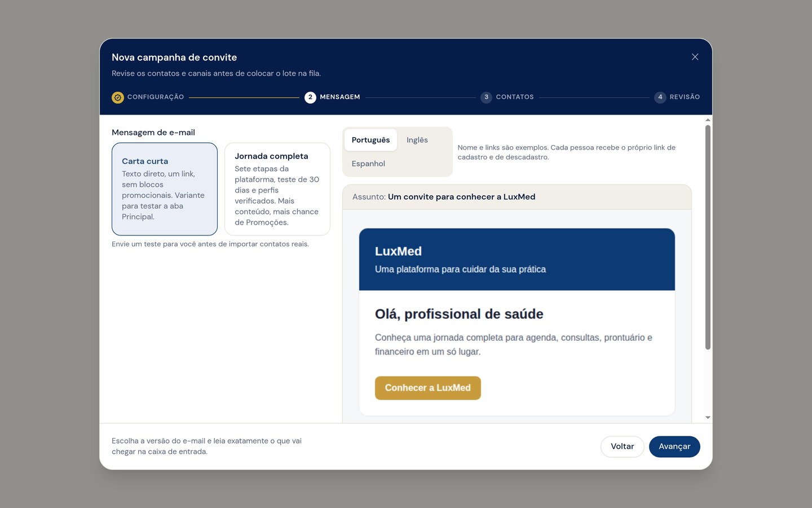Proceed with the Avançar button
This screenshot has width=812, height=508.
point(674,446)
